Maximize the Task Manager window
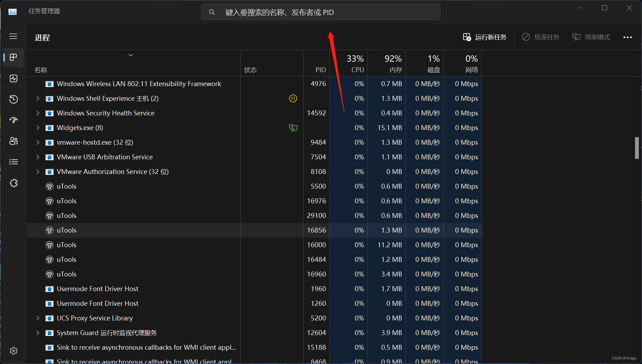This screenshot has width=642, height=364. 604,8
